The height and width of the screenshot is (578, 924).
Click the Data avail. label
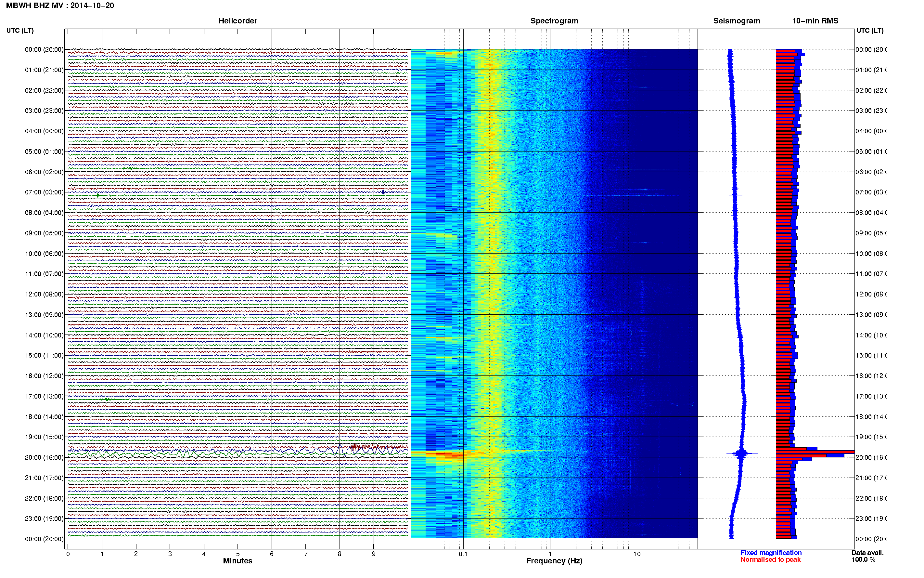pos(867,553)
